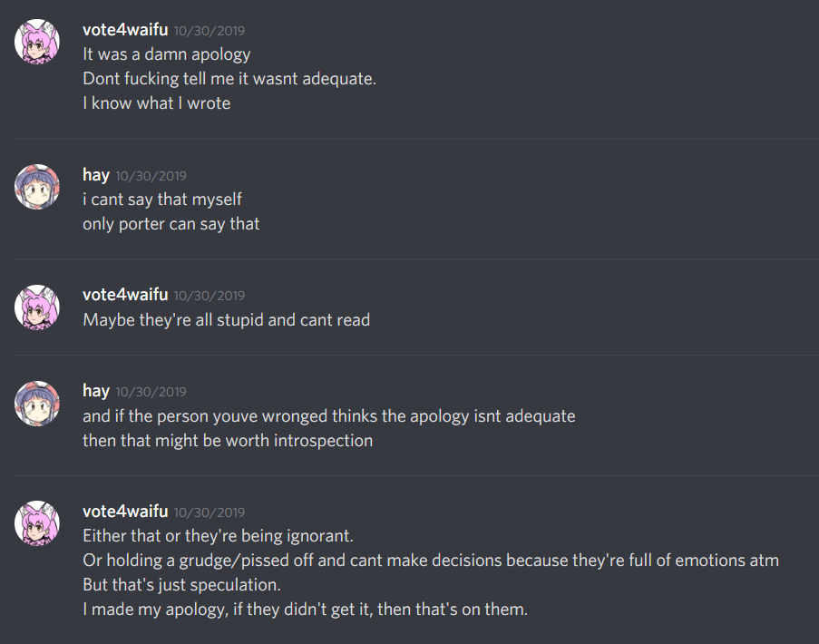Click the message "I know what I wrote"
819x644 pixels.
coord(157,103)
